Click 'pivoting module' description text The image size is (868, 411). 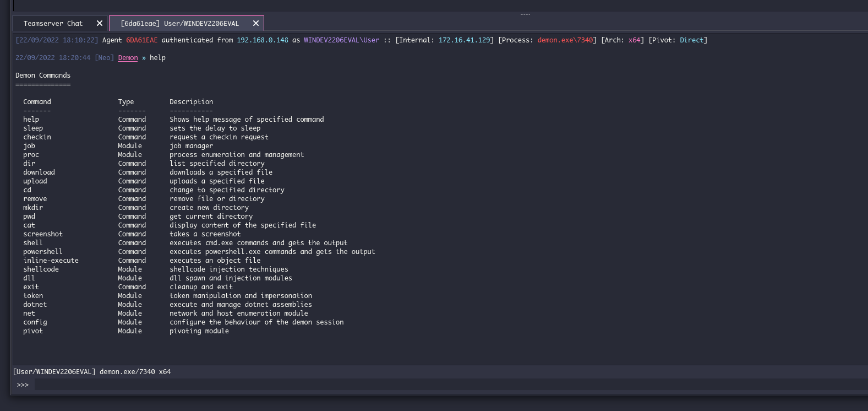(199, 331)
